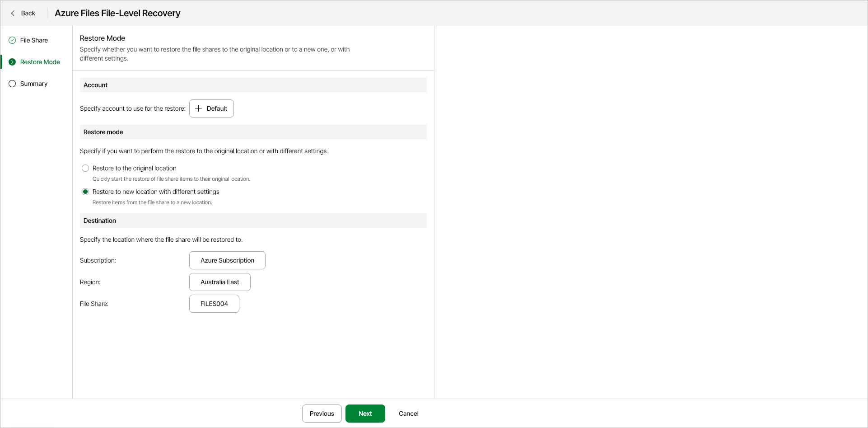Select Restore to new location with different settings
Viewport: 868px width, 428px height.
(85, 192)
